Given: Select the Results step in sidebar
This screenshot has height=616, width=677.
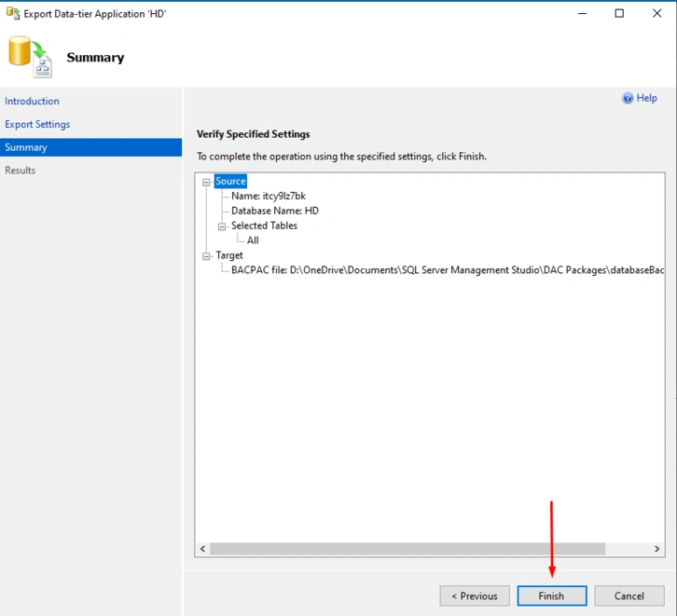Looking at the screenshot, I should point(21,171).
